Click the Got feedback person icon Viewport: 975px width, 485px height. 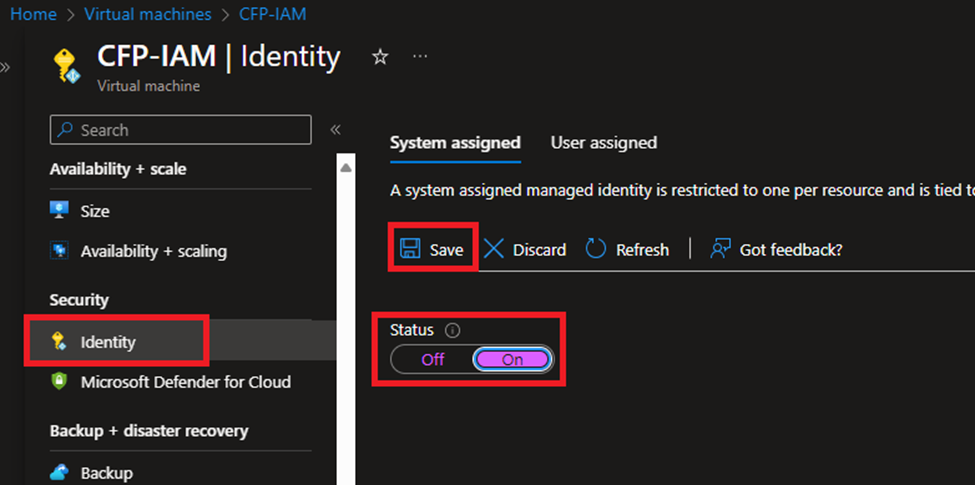coord(720,249)
